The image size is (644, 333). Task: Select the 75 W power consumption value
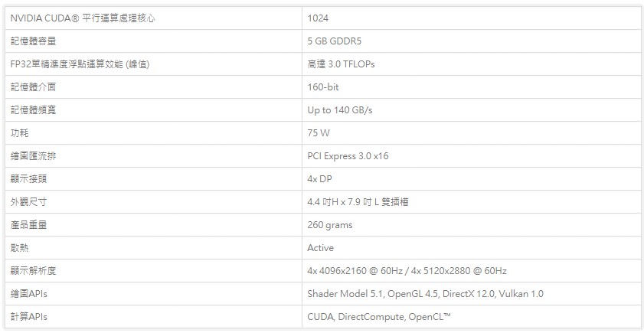tap(319, 133)
